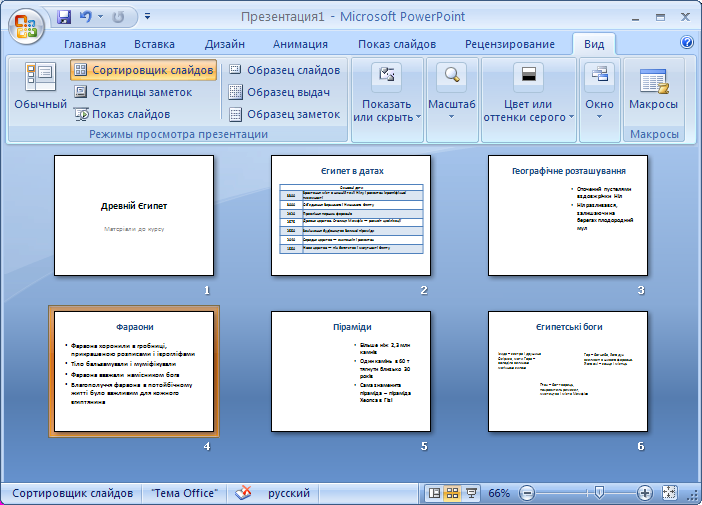Customize the Quick Access Toolbar dropdown
Image resolution: width=702 pixels, height=505 pixels.
coord(147,17)
